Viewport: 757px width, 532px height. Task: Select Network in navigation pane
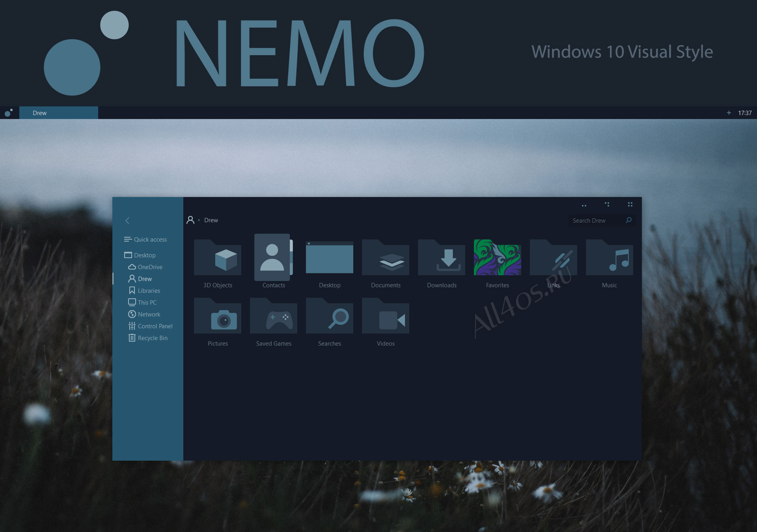pos(144,314)
